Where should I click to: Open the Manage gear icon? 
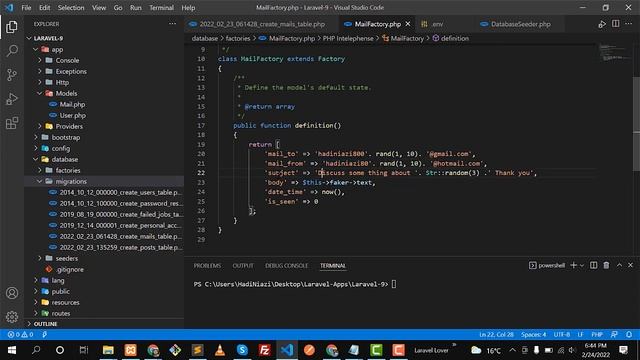pos(12,316)
